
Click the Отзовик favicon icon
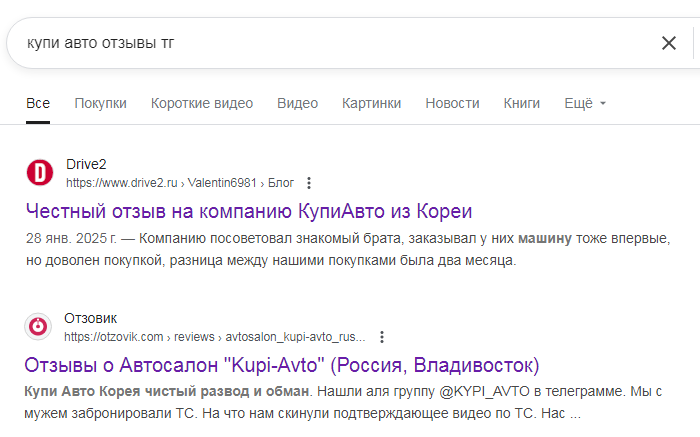(38, 326)
